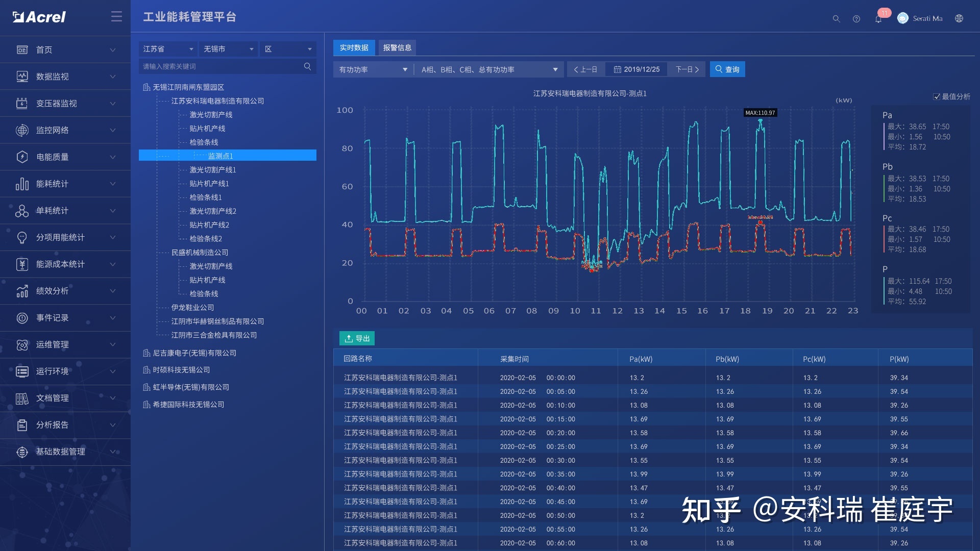Screen dimensions: 980x551
Task: Switch to the 报警信息 tab
Action: 397,47
